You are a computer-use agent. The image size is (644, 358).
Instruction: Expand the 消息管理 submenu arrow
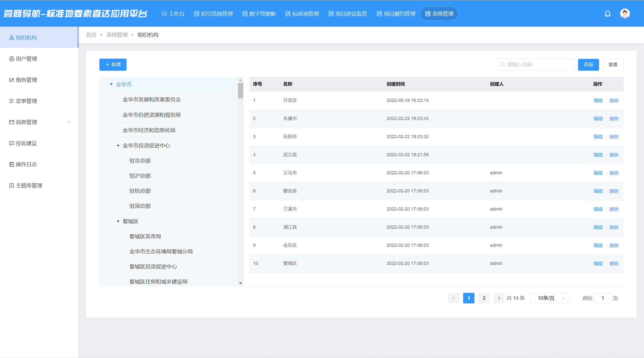(68, 122)
